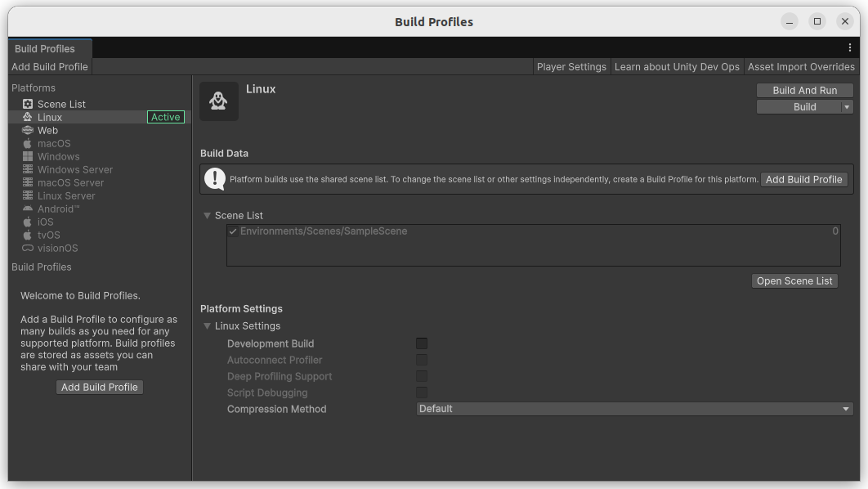The height and width of the screenshot is (489, 868).
Task: Open the Compression Method dropdown
Action: 634,409
